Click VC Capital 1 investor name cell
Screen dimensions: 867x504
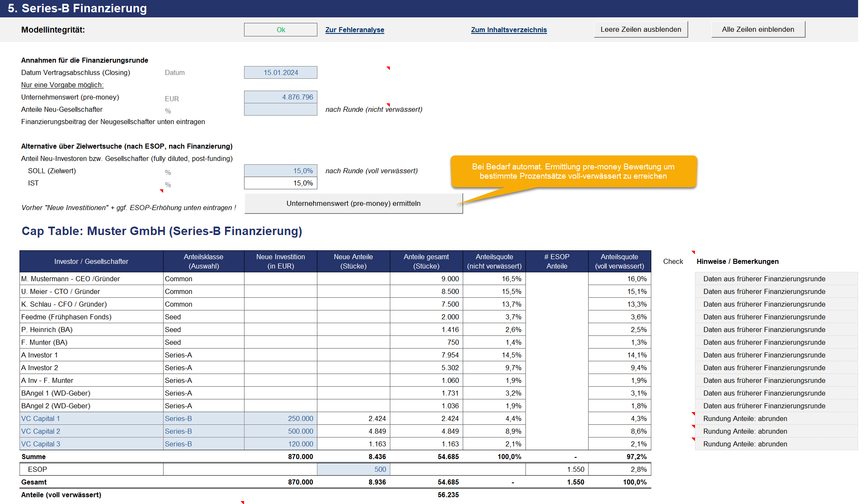(x=91, y=418)
